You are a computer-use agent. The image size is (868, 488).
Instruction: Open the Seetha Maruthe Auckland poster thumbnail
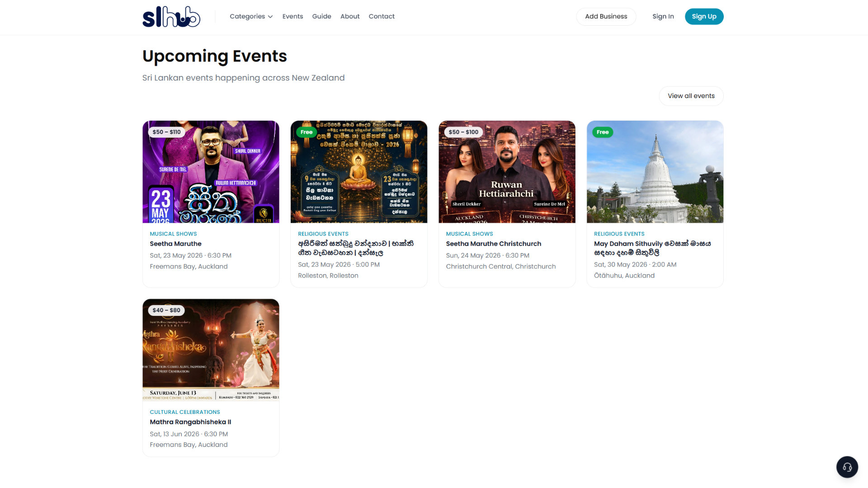[x=211, y=172]
